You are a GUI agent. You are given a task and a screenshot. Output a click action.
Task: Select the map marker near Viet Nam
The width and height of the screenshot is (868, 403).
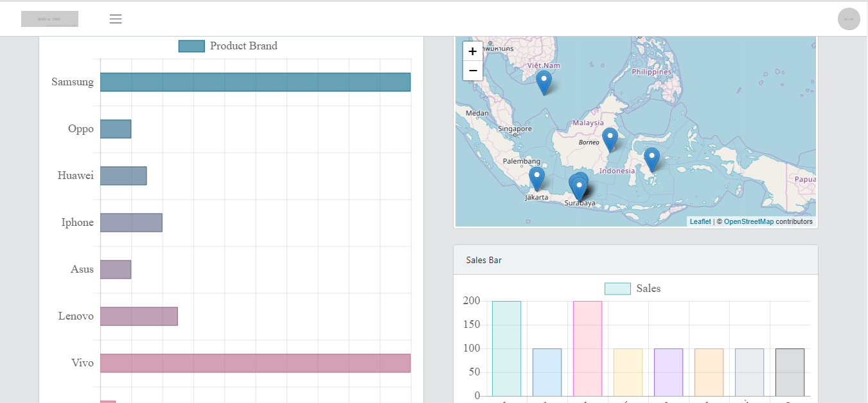click(x=544, y=83)
